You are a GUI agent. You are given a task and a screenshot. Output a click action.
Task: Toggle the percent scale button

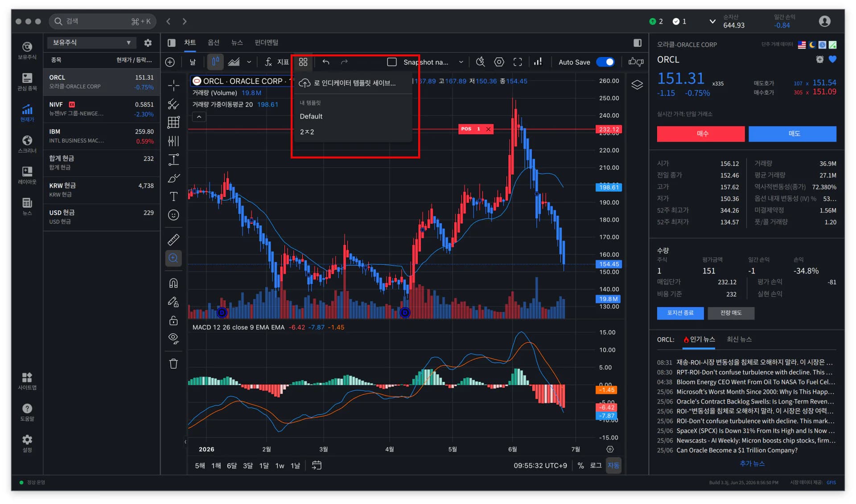580,465
